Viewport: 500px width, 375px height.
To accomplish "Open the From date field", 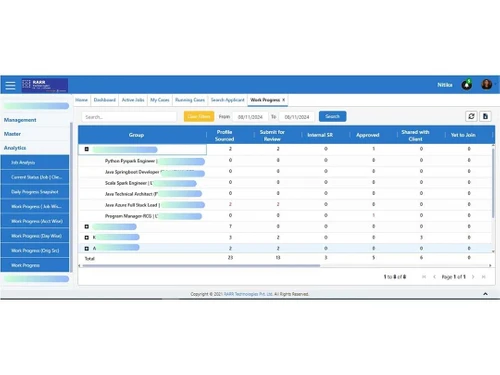I will click(250, 117).
